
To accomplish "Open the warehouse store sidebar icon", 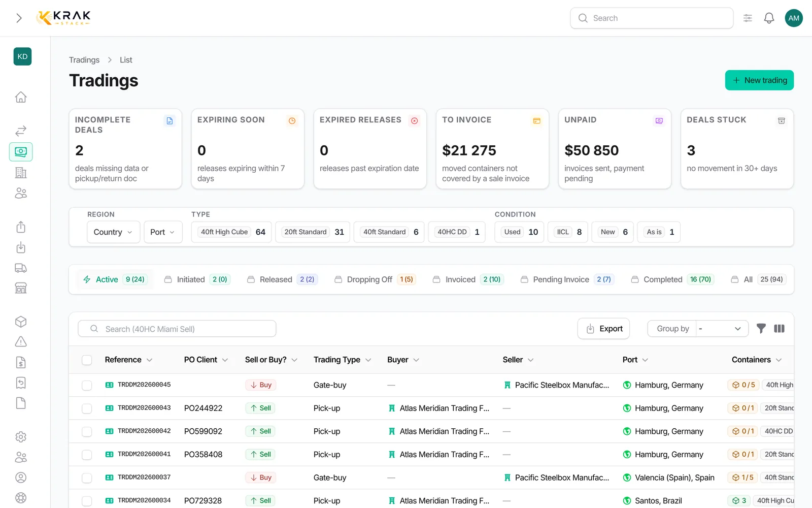I will pos(21,288).
